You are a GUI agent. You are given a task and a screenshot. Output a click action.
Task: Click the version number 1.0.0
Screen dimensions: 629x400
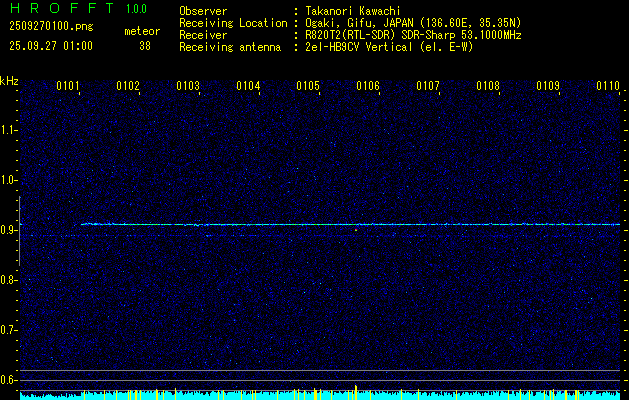(x=136, y=9)
